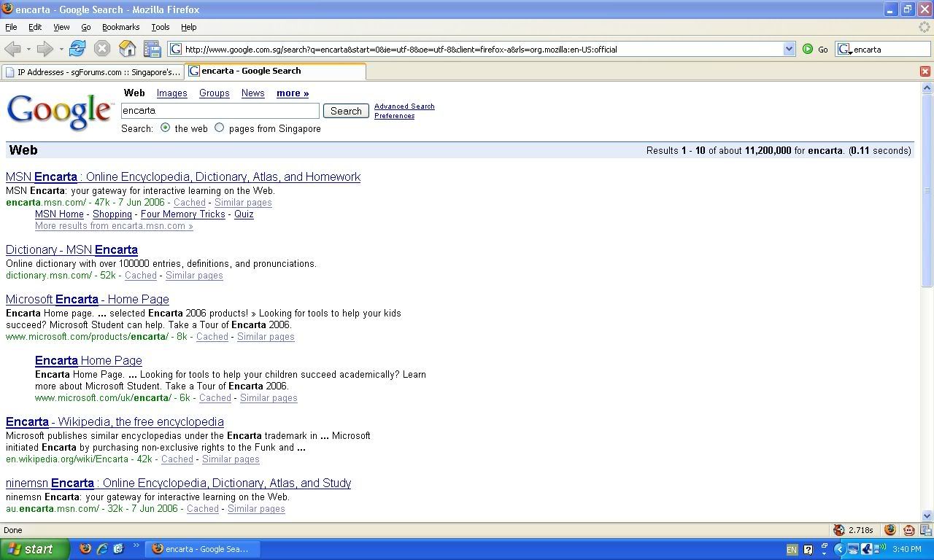Close the current tab with red X
934x560 pixels.
(x=925, y=71)
